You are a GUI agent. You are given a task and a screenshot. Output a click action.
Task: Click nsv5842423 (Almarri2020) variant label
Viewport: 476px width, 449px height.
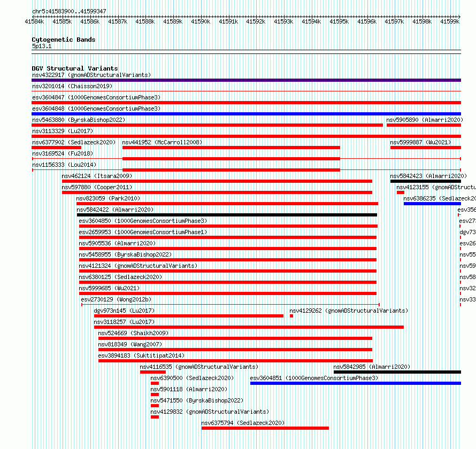[428, 176]
